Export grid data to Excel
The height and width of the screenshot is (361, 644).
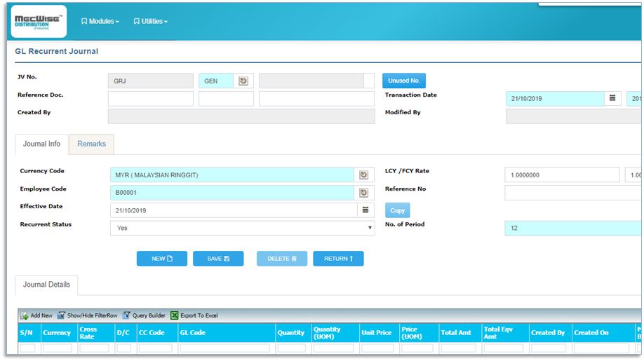(194, 316)
